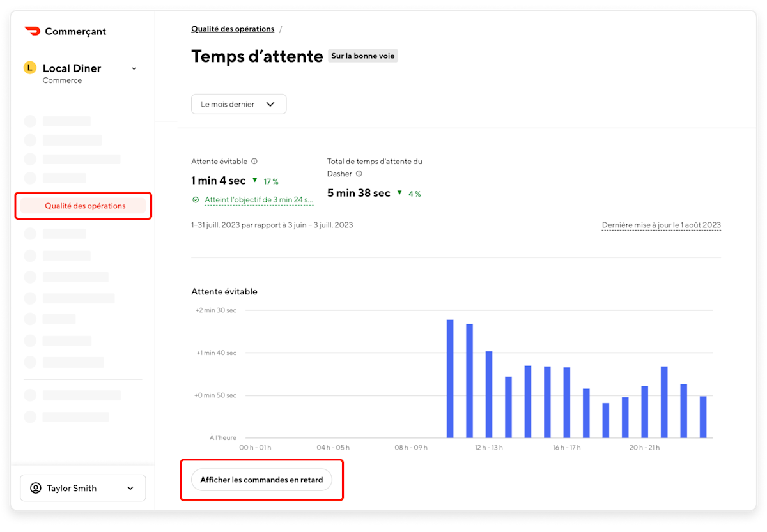The height and width of the screenshot is (532, 767).
Task: Click the À l'heure axis label
Action: [x=223, y=438]
